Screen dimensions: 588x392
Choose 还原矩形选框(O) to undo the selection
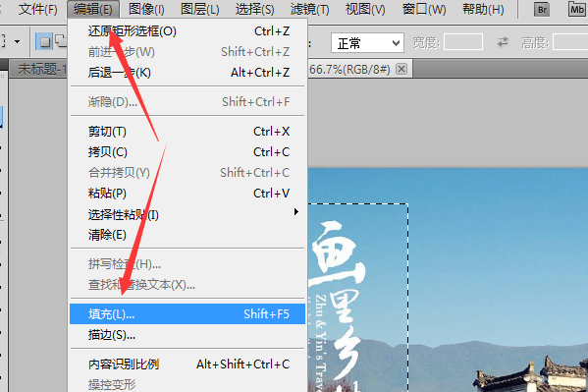[x=187, y=31]
